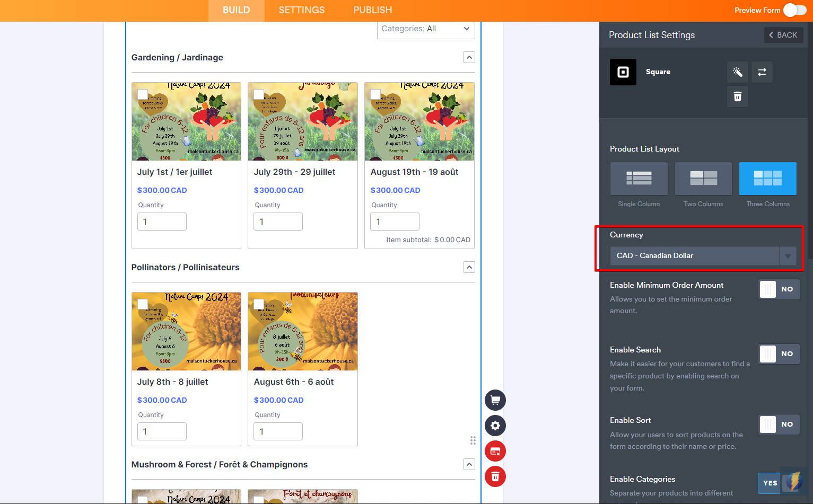Click the BACK button in settings panel
The width and height of the screenshot is (813, 504).
783,35
